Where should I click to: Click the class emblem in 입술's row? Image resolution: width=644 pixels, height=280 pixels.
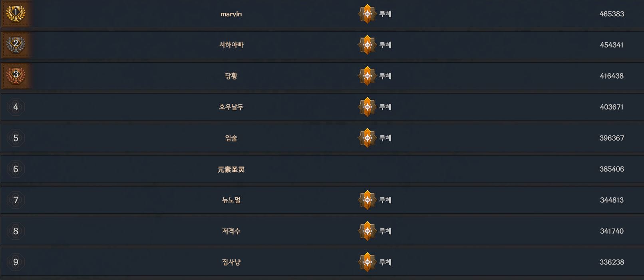pos(367,138)
